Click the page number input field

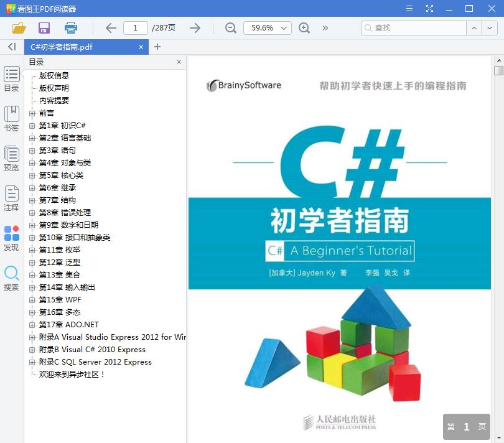tap(135, 28)
